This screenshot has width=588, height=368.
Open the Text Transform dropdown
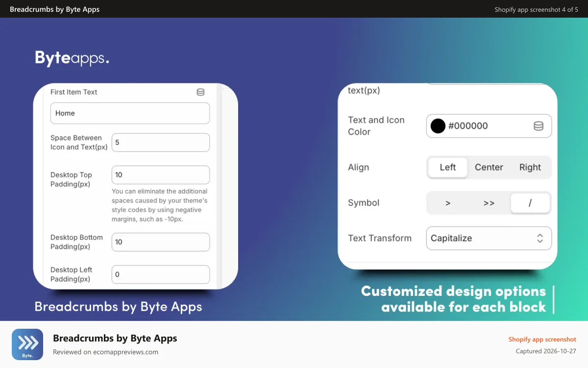pos(489,238)
